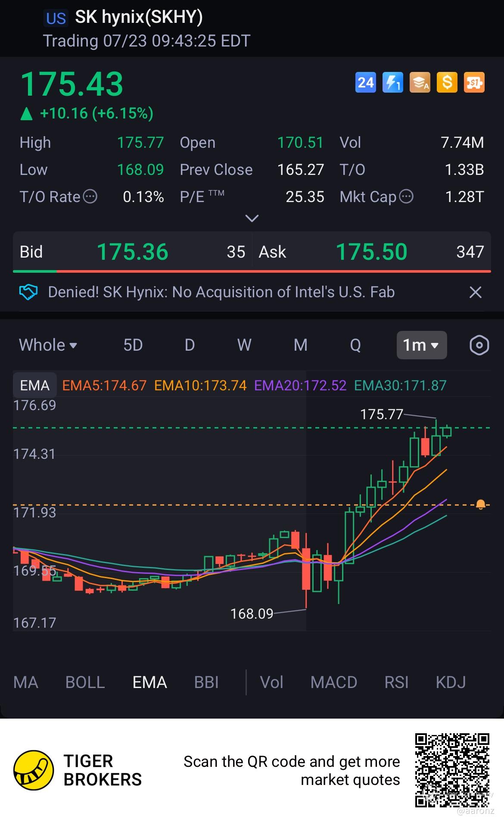Viewport: 504px width, 822px height.
Task: Tap the EMA label box on chart
Action: 35,385
